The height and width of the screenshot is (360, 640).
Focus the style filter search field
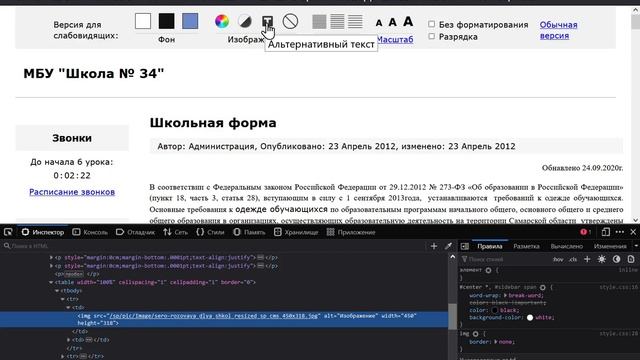click(x=504, y=259)
